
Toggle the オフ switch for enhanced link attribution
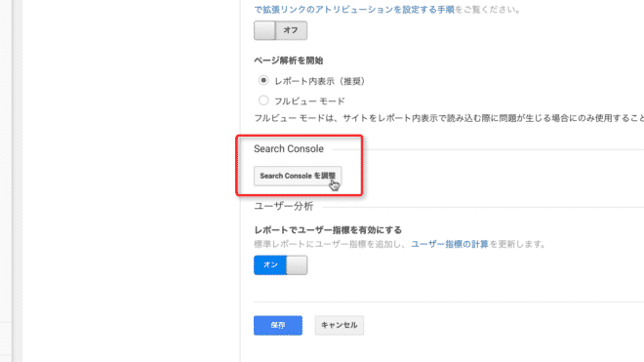point(280,30)
